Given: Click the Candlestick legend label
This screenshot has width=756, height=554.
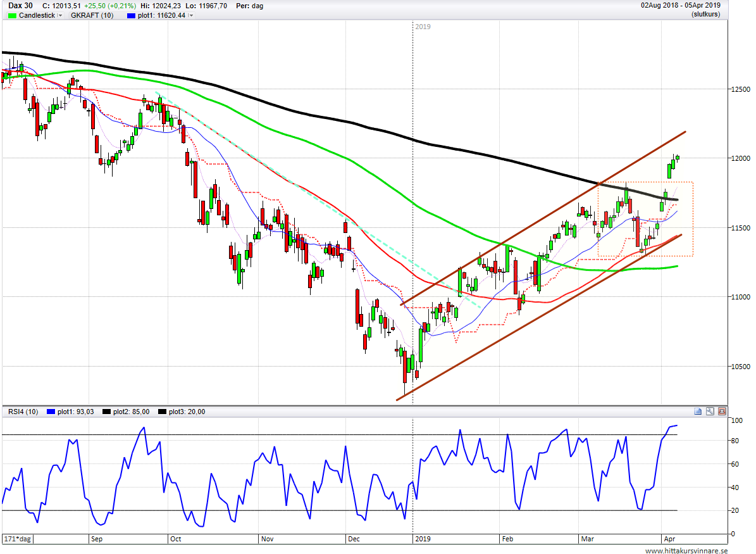Looking at the screenshot, I should [37, 15].
